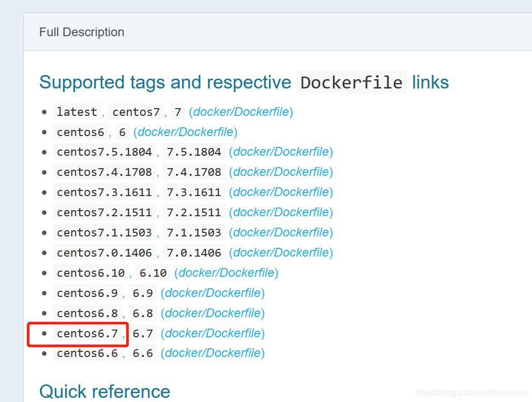Image resolution: width=532 pixels, height=402 pixels.
Task: Click the '7.0.1406' tag
Action: point(194,252)
